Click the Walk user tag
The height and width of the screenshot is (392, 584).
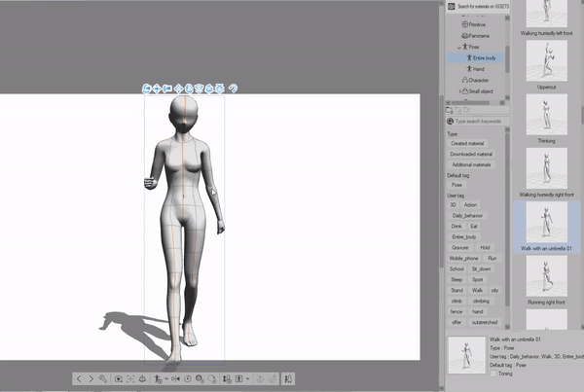(x=477, y=290)
